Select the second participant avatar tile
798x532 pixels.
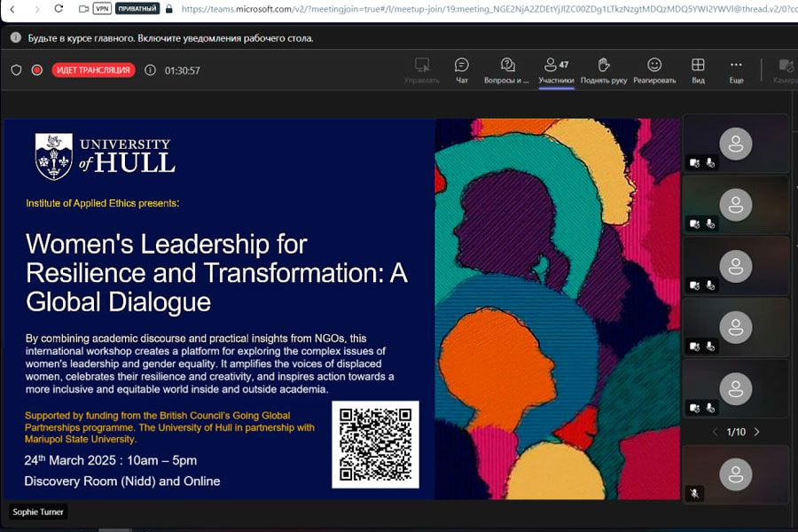(735, 205)
